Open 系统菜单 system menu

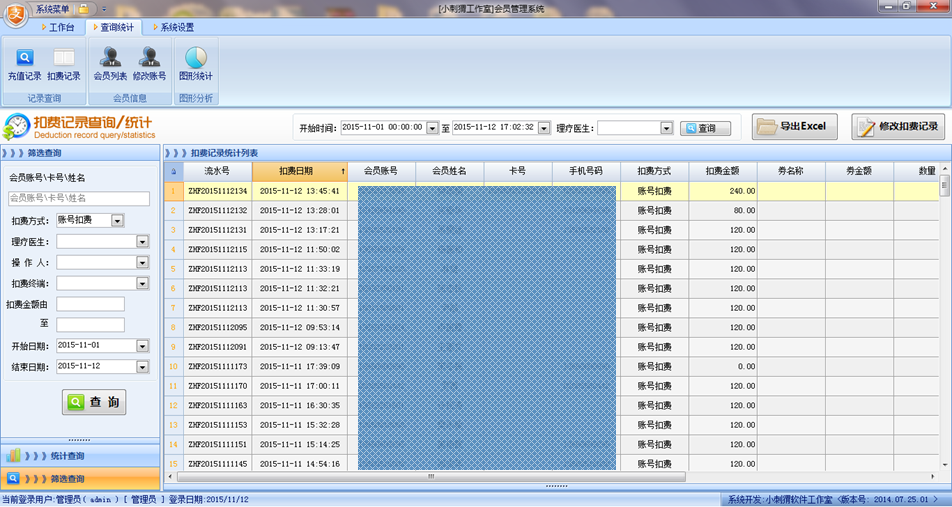[x=52, y=9]
